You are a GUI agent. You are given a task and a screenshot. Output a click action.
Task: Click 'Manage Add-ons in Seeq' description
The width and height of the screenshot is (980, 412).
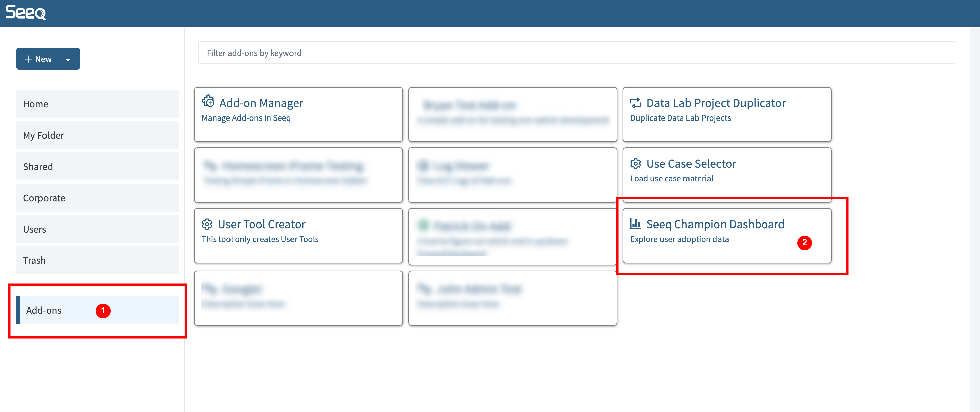246,118
